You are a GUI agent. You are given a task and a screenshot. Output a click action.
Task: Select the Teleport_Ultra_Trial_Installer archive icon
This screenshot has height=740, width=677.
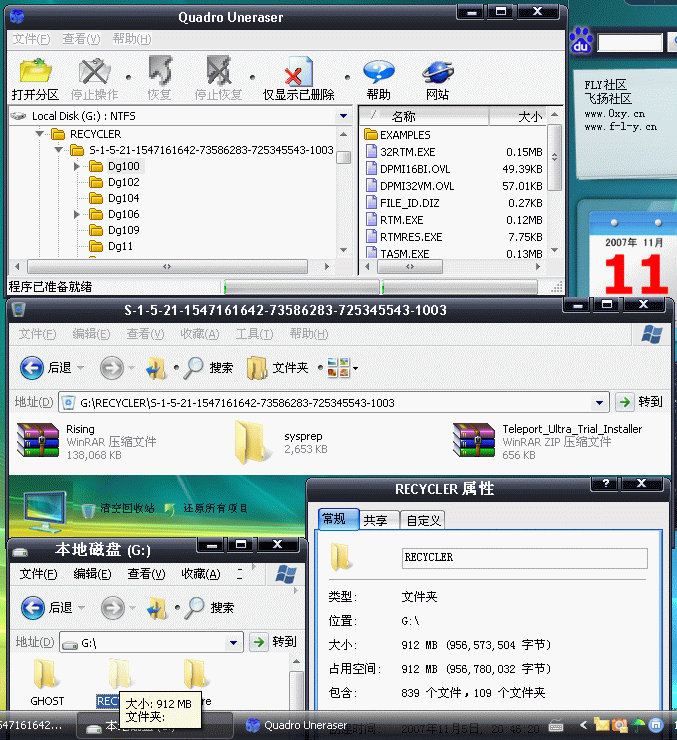tap(474, 440)
